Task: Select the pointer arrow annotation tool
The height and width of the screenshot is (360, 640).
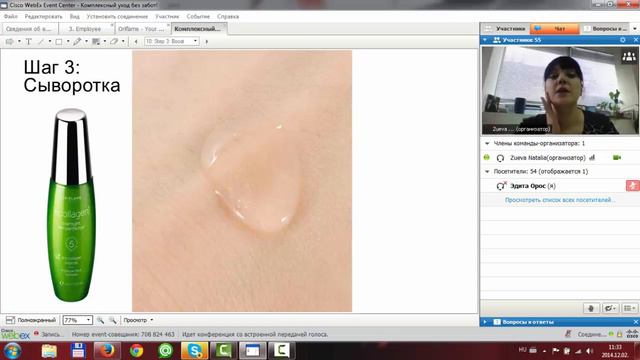Action: [9, 41]
